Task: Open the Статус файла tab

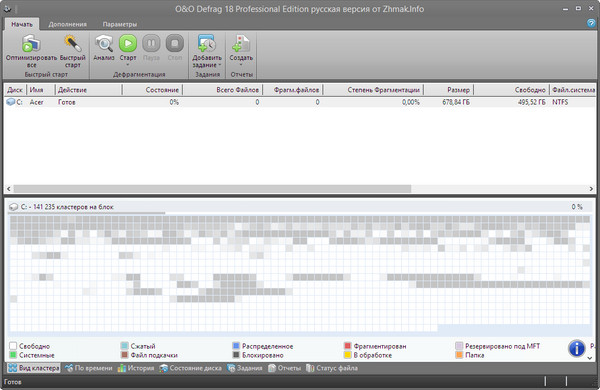Action: [x=332, y=368]
